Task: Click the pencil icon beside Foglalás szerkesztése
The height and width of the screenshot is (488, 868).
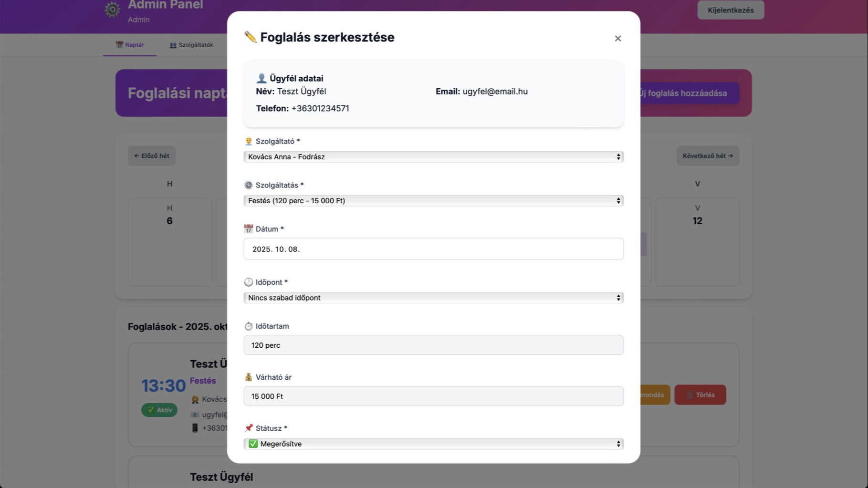Action: pyautogui.click(x=250, y=37)
